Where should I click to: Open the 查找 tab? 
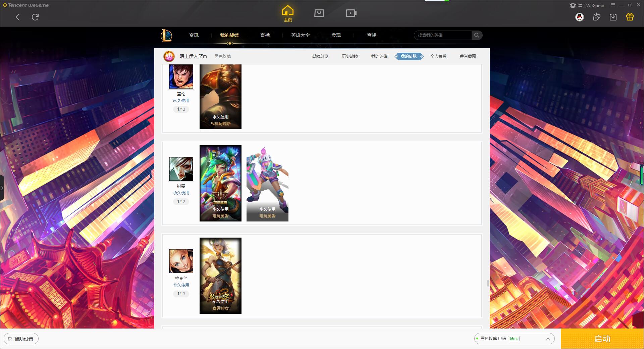[372, 35]
